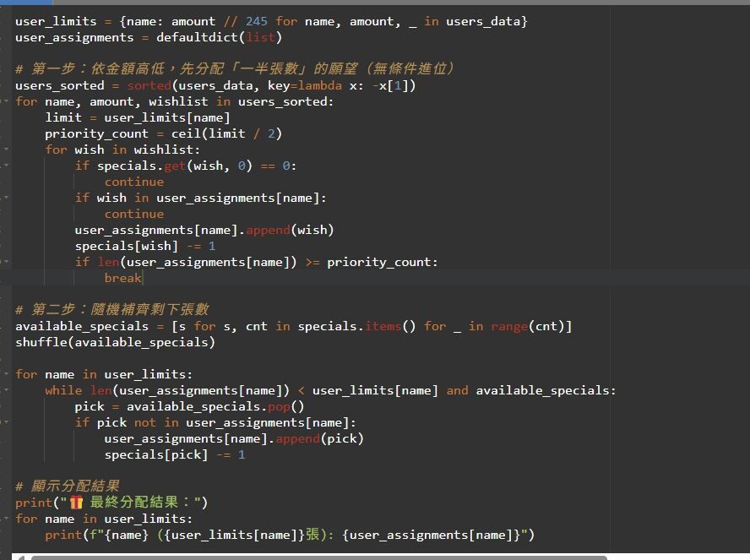
Task: Click 'specials[wish] -= 1' line
Action: 145,247
